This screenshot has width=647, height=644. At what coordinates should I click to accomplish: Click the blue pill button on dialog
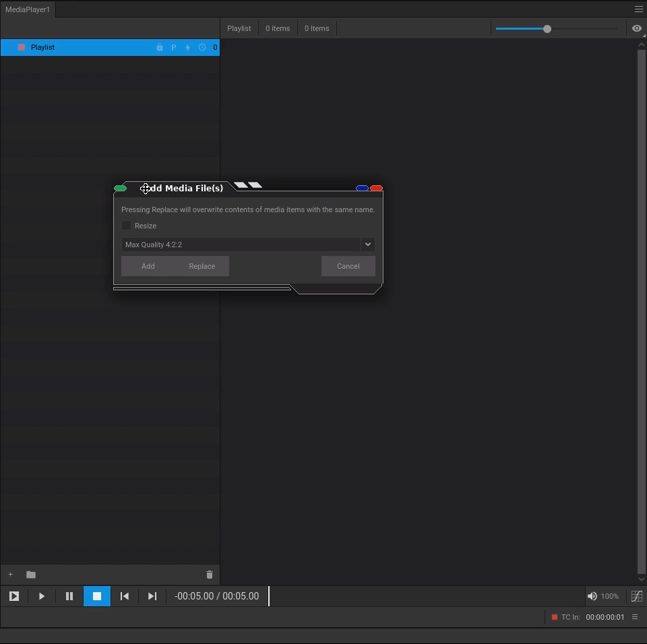click(x=362, y=188)
